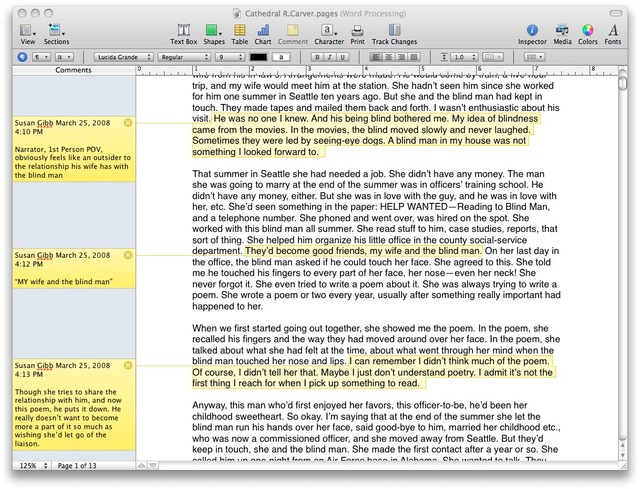Open the list style dropdown

[x=535, y=57]
